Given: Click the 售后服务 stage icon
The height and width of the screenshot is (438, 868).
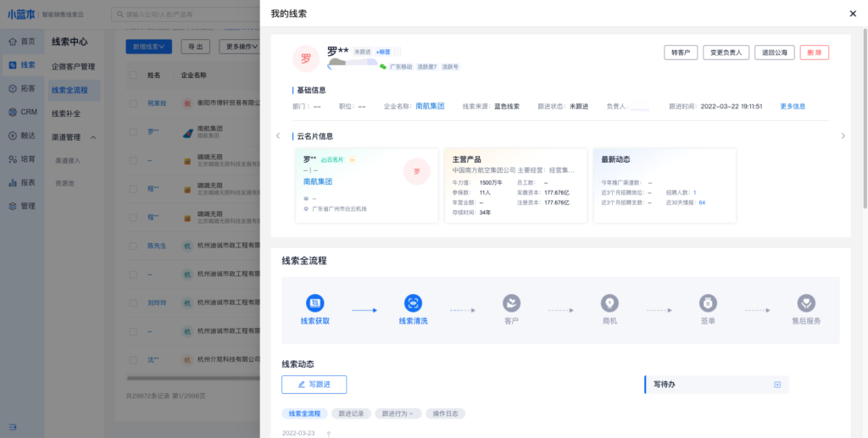Looking at the screenshot, I should 806,303.
